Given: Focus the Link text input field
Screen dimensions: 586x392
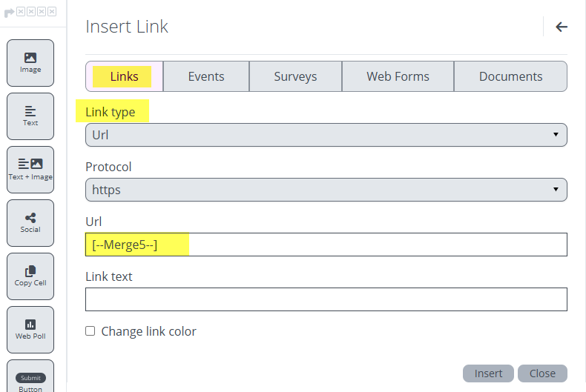Looking at the screenshot, I should click(x=326, y=299).
